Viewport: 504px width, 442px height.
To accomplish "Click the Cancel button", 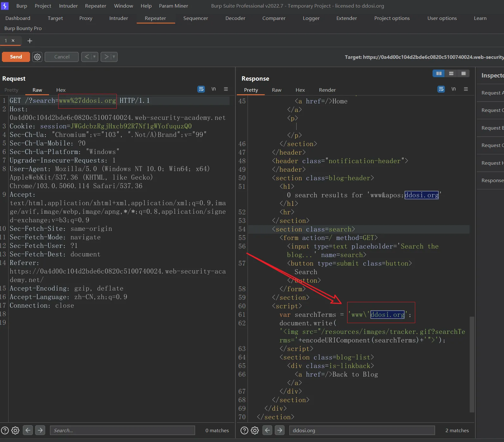I will pyautogui.click(x=62, y=57).
